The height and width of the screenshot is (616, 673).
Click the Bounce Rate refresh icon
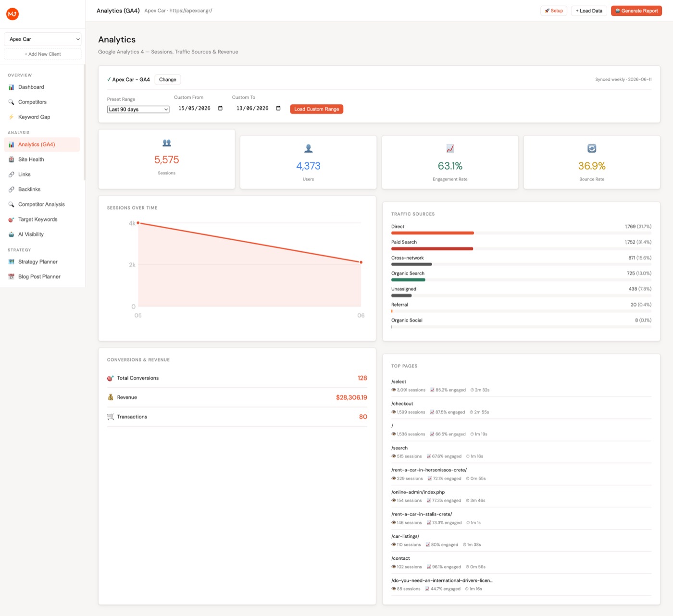pos(592,148)
